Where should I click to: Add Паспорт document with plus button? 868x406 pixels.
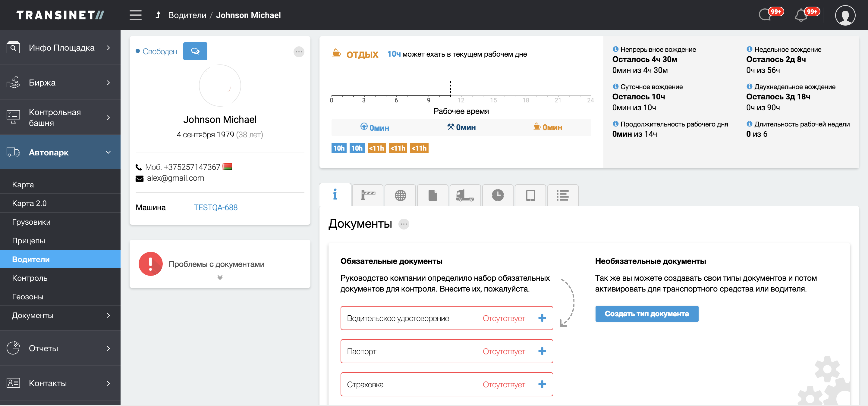(542, 351)
